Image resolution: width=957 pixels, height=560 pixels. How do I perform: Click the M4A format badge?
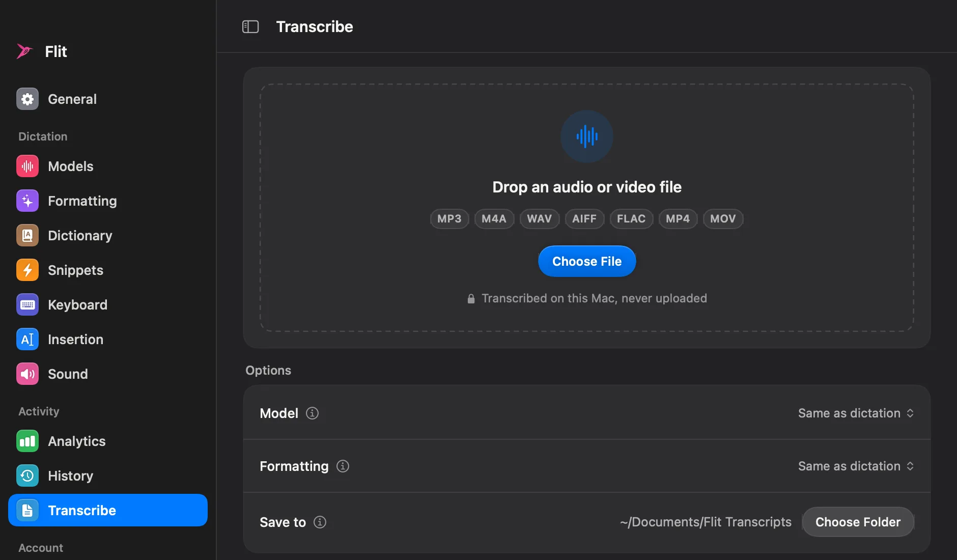click(x=494, y=219)
